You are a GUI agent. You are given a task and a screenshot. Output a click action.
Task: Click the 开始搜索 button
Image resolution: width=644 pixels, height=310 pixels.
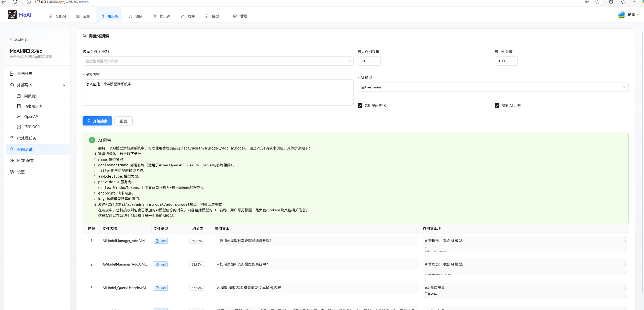click(x=97, y=121)
